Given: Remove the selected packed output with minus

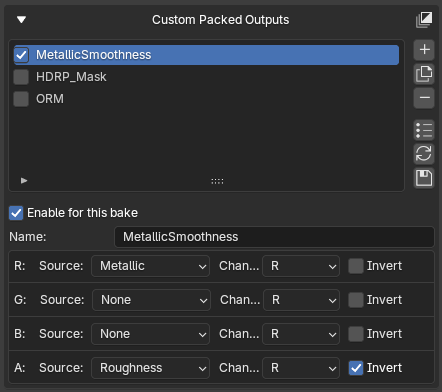Looking at the screenshot, I should point(424,98).
